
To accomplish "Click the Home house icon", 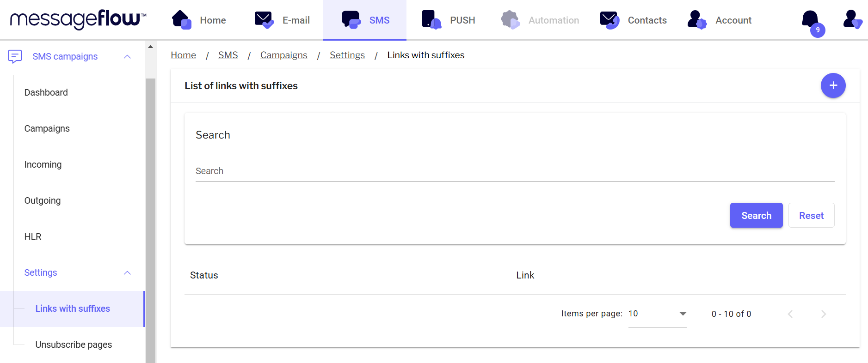I will tap(181, 20).
